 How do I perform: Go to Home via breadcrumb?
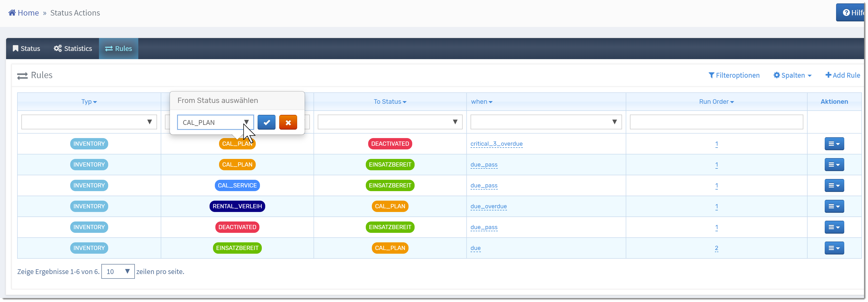[x=23, y=13]
